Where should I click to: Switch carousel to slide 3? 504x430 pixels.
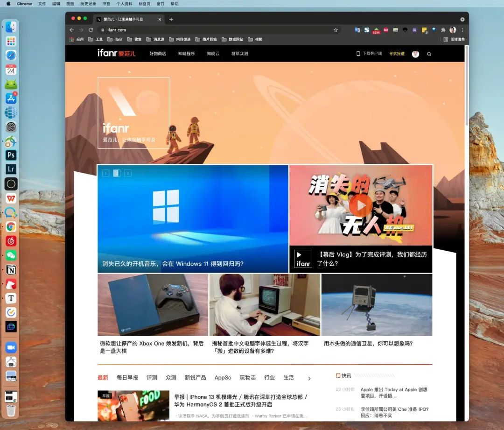(x=127, y=173)
